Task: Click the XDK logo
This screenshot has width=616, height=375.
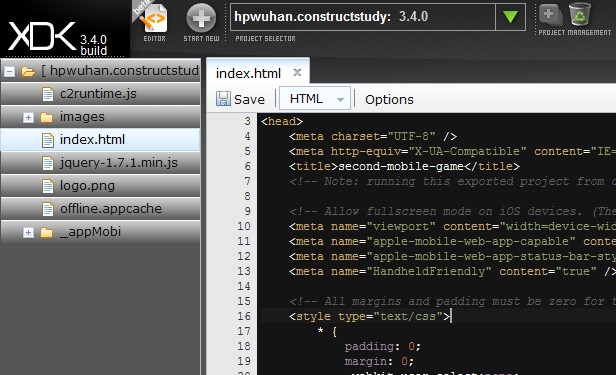Action: click(42, 37)
